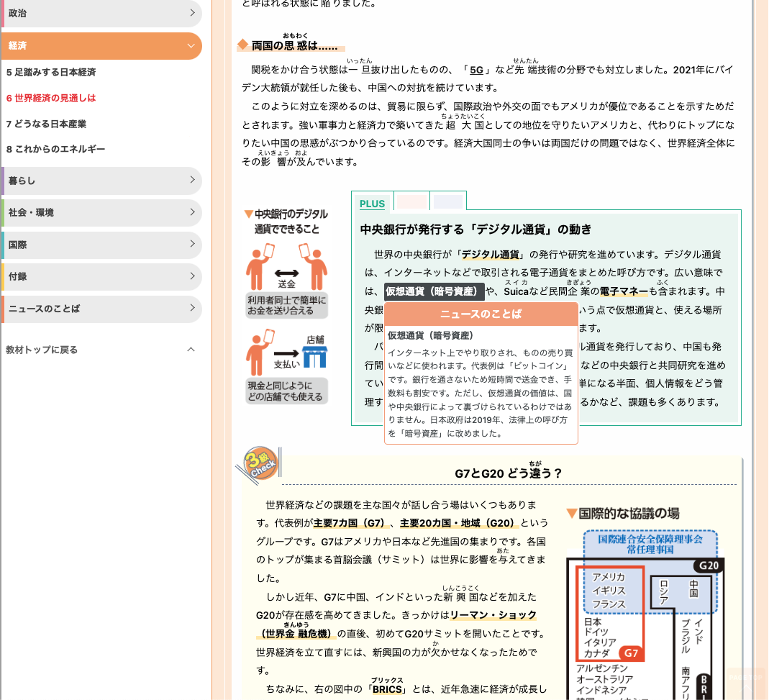Click the ニュースのことば popup header
Screen dimensions: 769x700
point(481,314)
